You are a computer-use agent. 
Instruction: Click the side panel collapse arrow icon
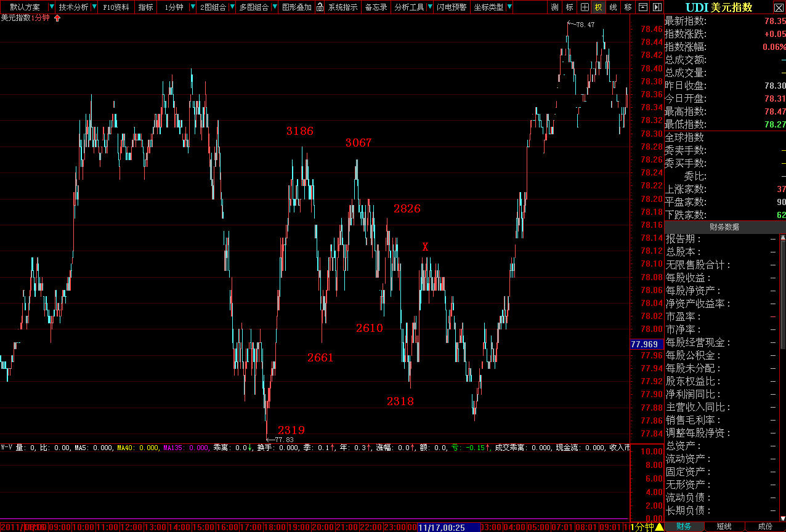(656, 7)
